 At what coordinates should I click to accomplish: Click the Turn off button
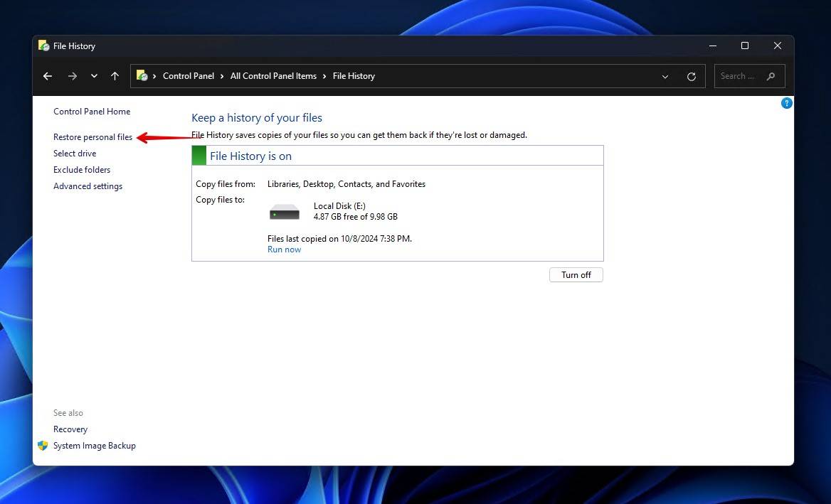576,275
